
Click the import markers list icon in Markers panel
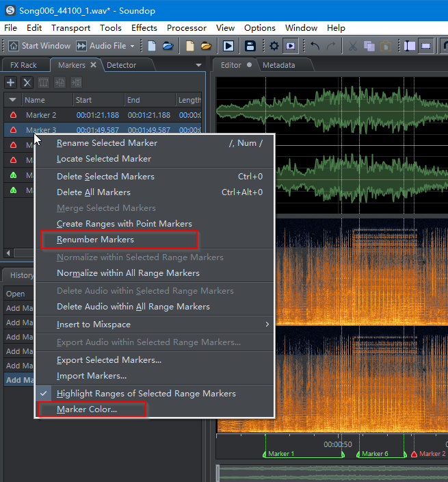(76, 82)
